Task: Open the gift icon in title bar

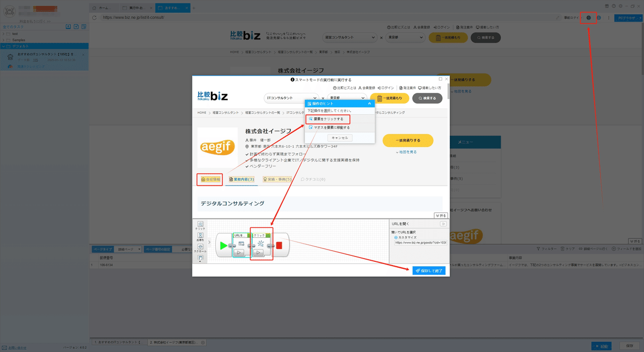Action: point(607,5)
